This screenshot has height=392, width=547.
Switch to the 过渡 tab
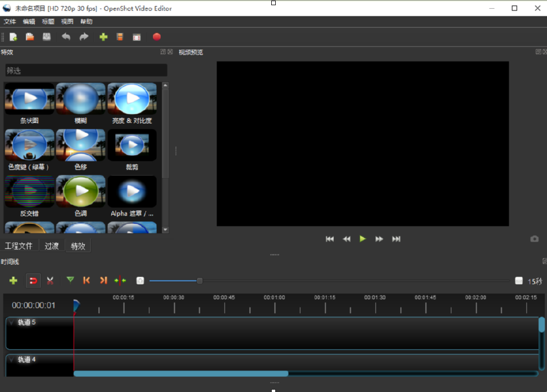click(52, 246)
